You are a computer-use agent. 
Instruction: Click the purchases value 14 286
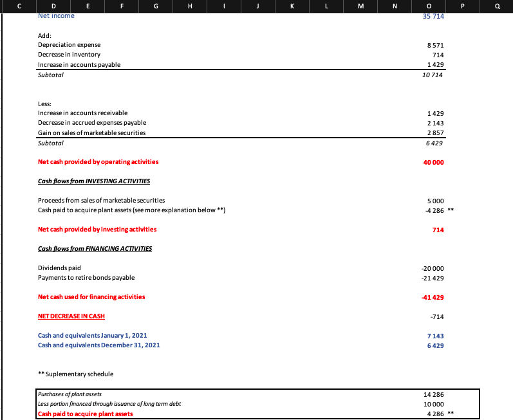point(433,394)
